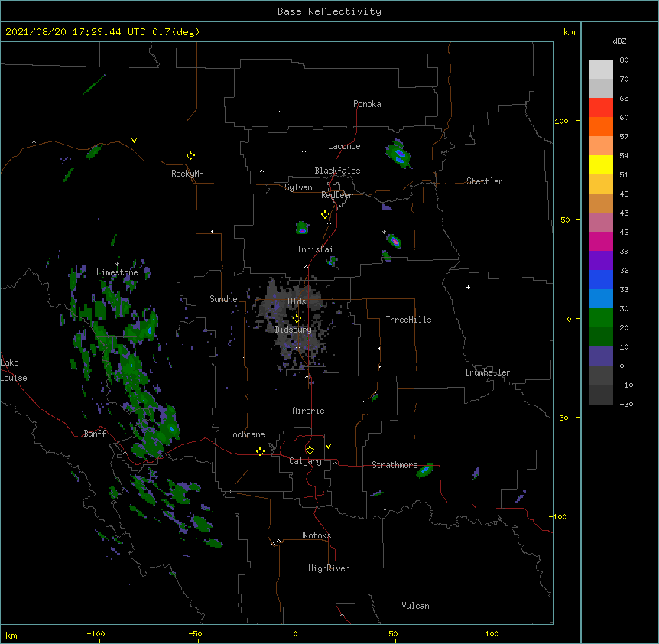Select the Banff label

95,434
